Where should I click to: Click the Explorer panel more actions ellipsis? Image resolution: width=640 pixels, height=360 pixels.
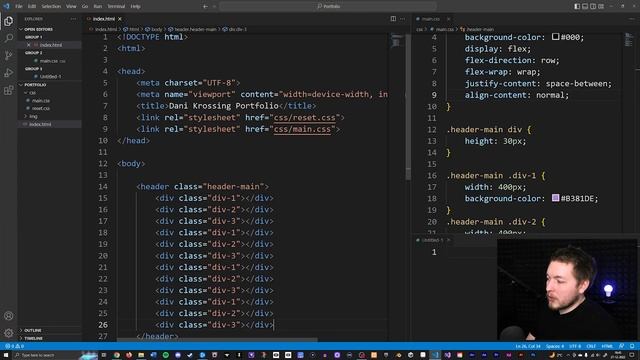73,19
